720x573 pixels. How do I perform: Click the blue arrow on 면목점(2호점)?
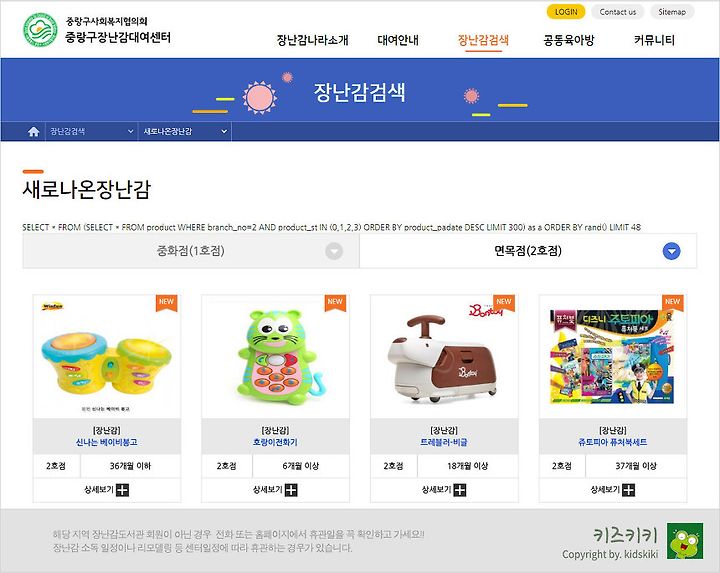tap(671, 251)
